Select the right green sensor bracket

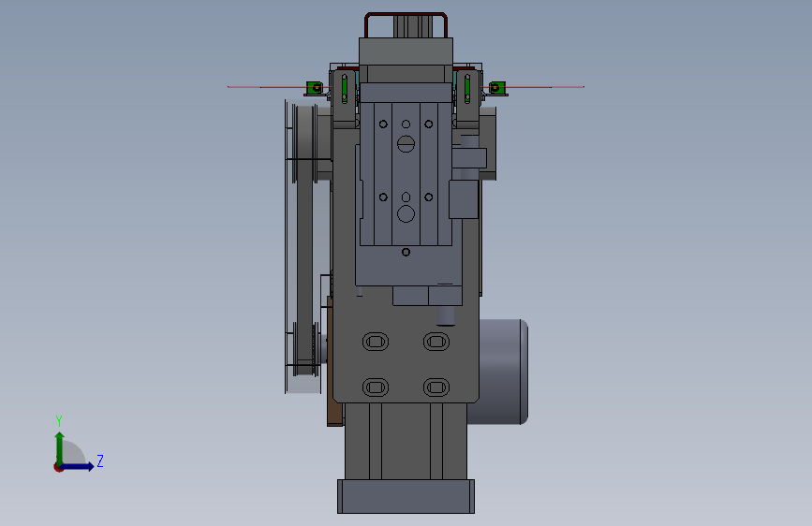coord(497,88)
